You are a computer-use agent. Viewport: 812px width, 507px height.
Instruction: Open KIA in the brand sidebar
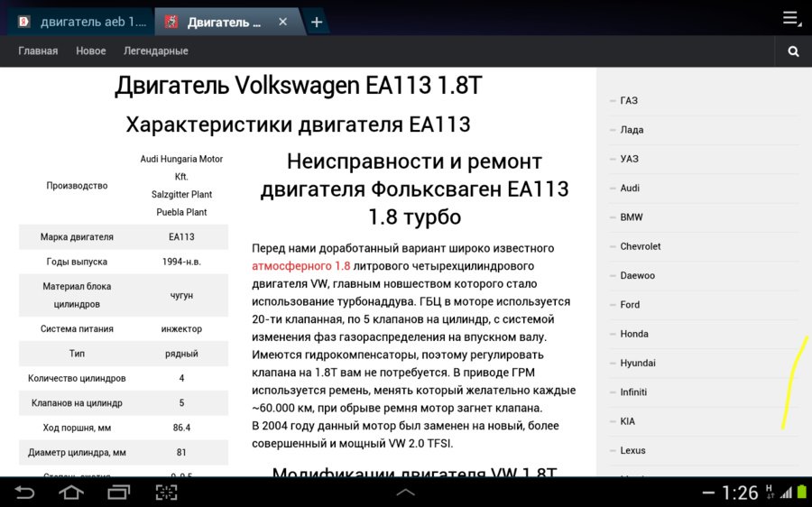point(627,421)
